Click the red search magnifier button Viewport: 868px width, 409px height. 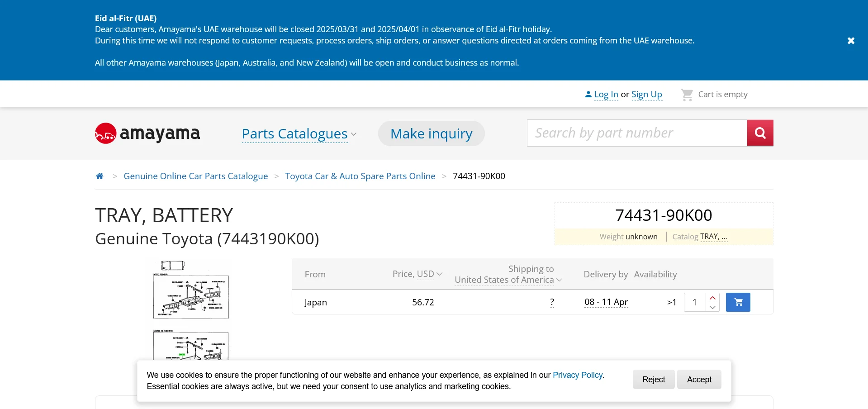tap(760, 133)
